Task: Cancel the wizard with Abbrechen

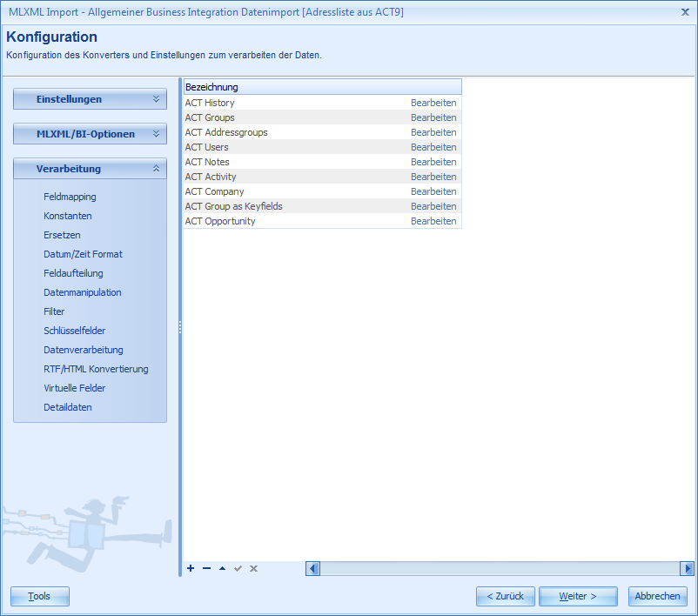Action: tap(657, 596)
